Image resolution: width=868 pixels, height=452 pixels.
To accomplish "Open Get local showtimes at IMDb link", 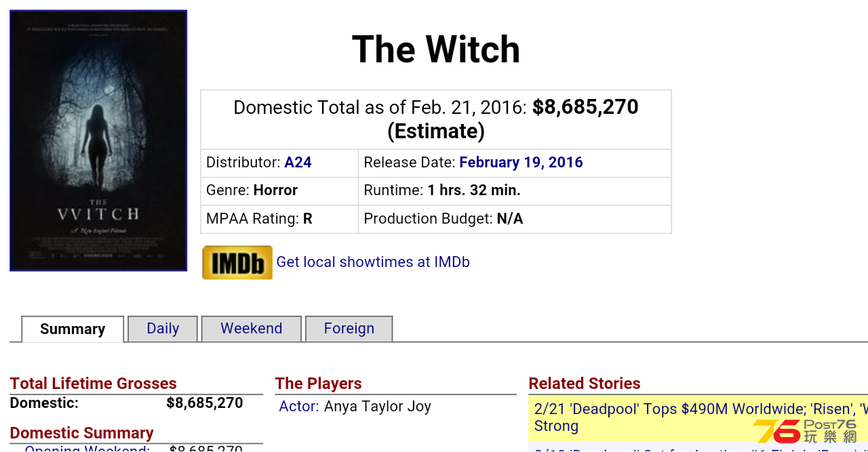I will point(373,262).
